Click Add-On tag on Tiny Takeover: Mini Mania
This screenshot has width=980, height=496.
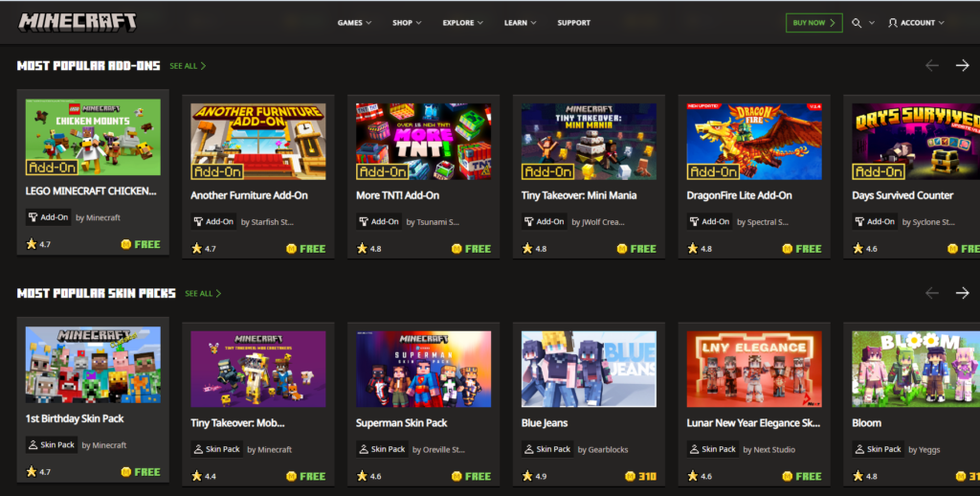click(x=545, y=221)
